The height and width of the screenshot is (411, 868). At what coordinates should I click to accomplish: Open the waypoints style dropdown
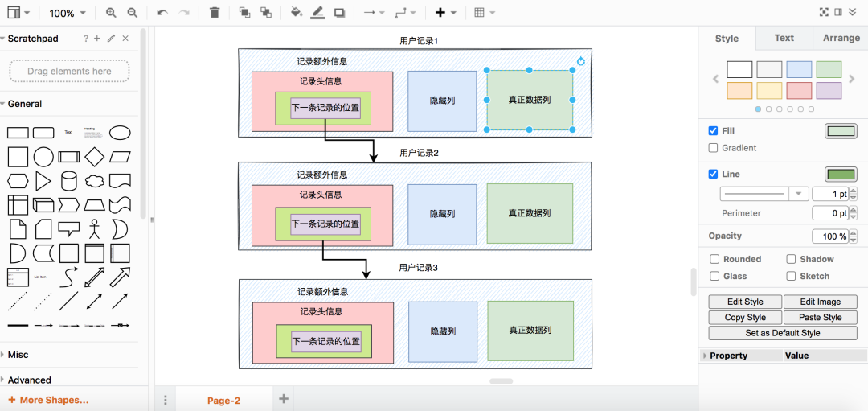[405, 13]
